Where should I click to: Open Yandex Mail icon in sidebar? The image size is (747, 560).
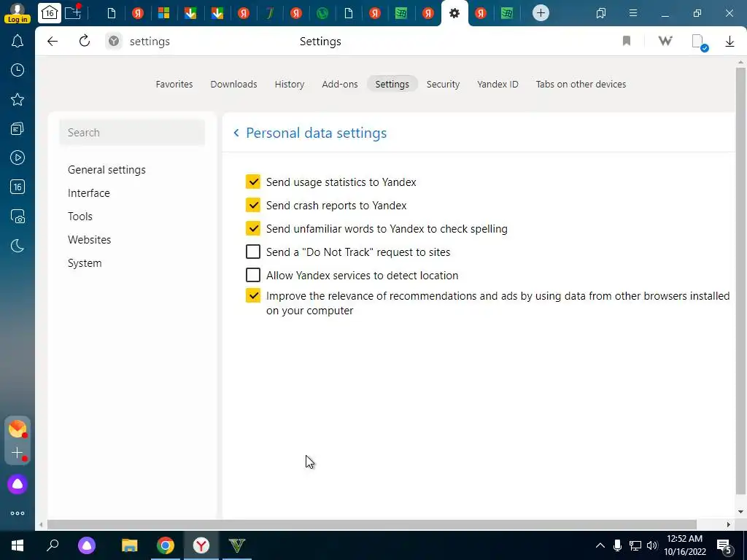[x=18, y=429]
